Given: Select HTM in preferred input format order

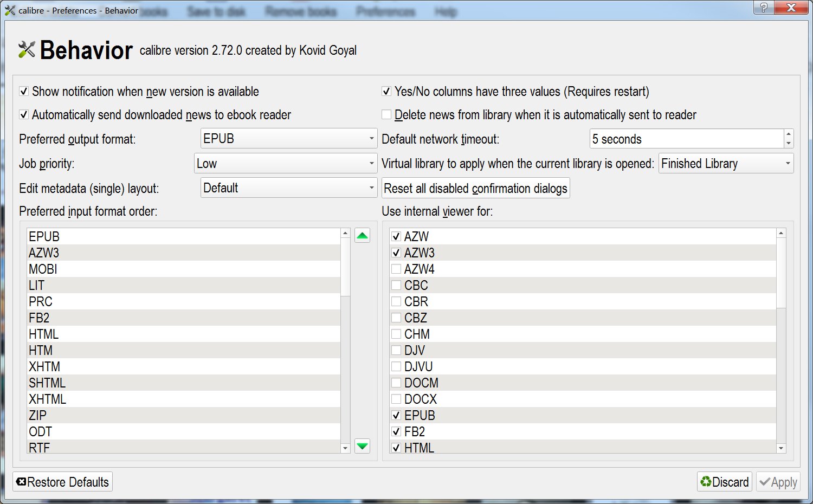Looking at the screenshot, I should (x=184, y=350).
